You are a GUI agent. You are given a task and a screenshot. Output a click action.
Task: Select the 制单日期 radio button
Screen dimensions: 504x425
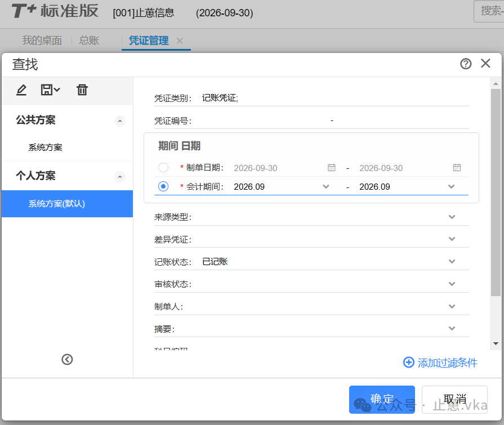coord(163,167)
